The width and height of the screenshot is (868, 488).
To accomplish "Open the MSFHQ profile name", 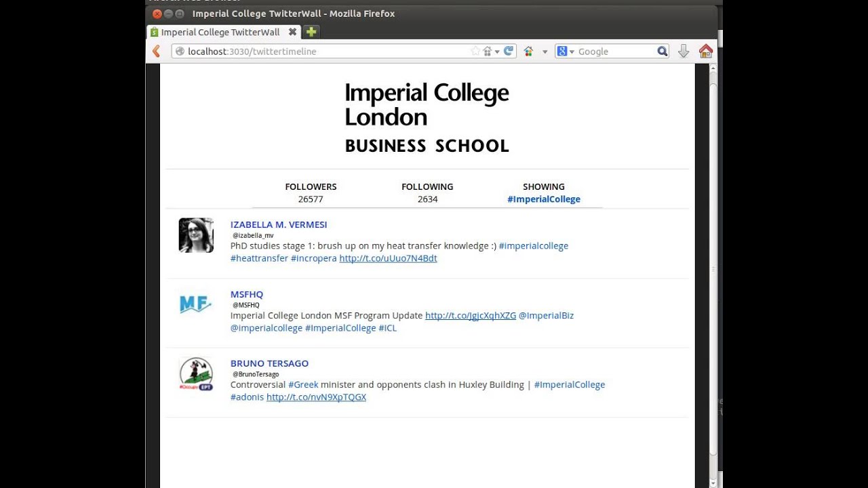I will pyautogui.click(x=247, y=294).
